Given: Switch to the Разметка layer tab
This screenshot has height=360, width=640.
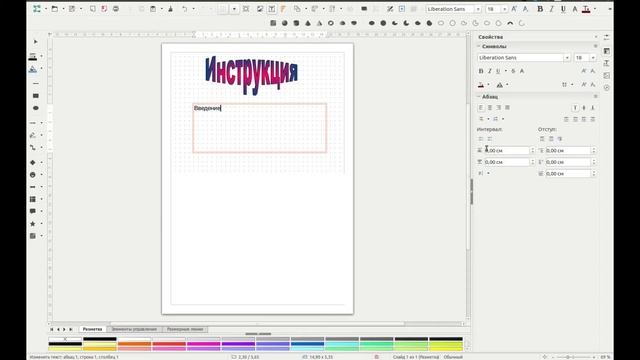Looking at the screenshot, I should 93,329.
